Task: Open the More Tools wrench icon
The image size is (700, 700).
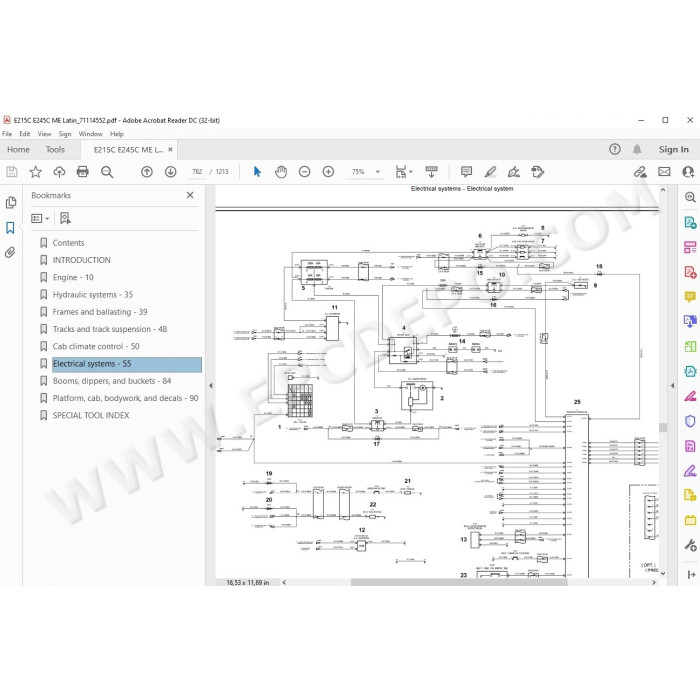Action: click(690, 545)
